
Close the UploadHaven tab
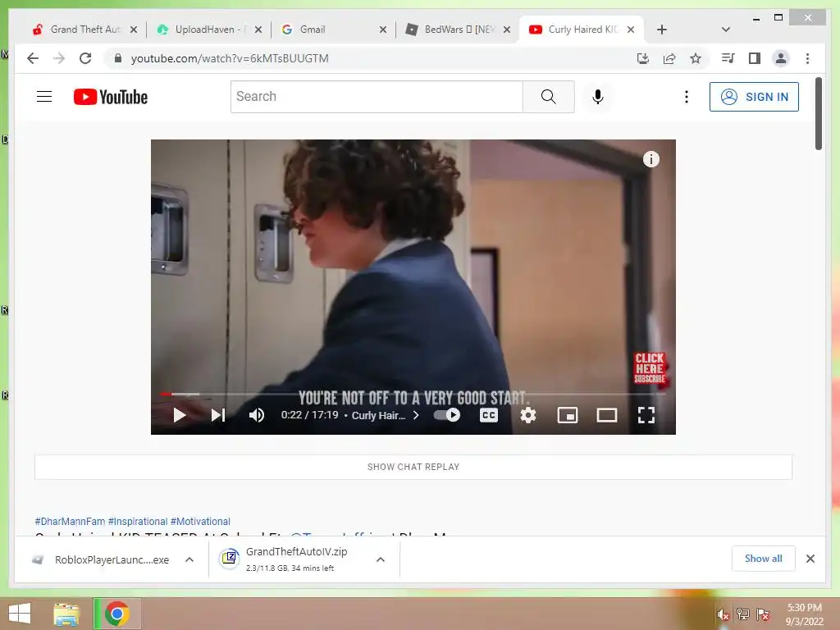pyautogui.click(x=258, y=30)
